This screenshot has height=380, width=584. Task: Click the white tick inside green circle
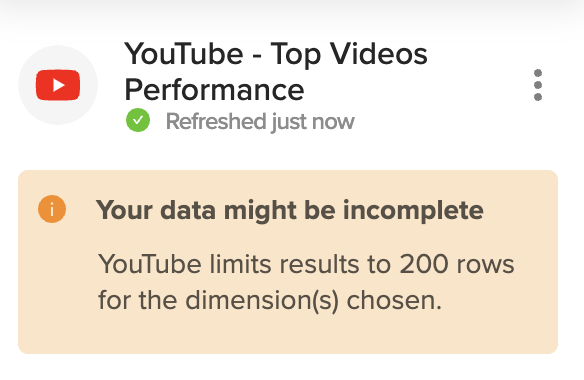tap(138, 120)
